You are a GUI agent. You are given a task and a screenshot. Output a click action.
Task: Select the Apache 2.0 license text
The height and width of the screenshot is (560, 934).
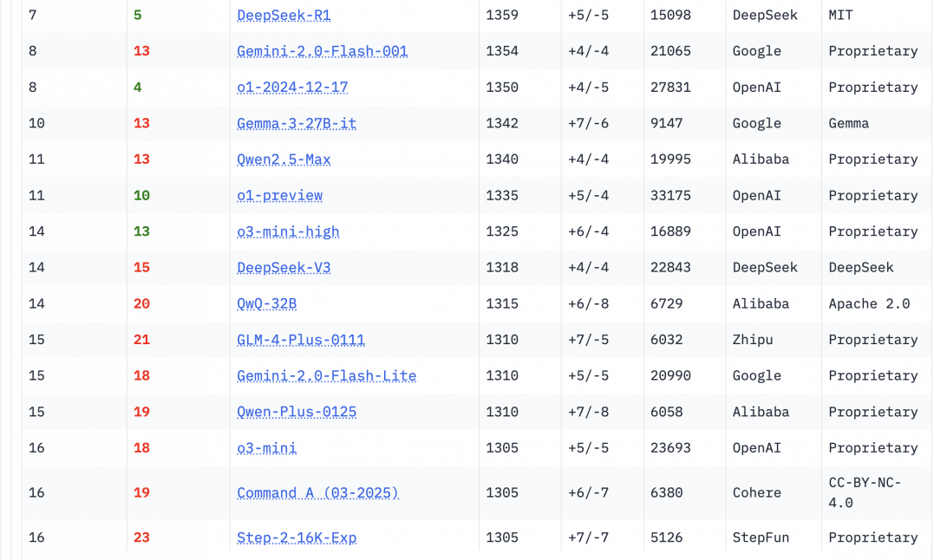click(x=869, y=303)
